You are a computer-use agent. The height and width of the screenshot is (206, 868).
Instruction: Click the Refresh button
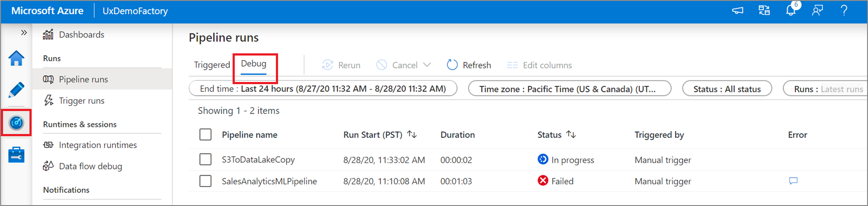pyautogui.click(x=469, y=65)
